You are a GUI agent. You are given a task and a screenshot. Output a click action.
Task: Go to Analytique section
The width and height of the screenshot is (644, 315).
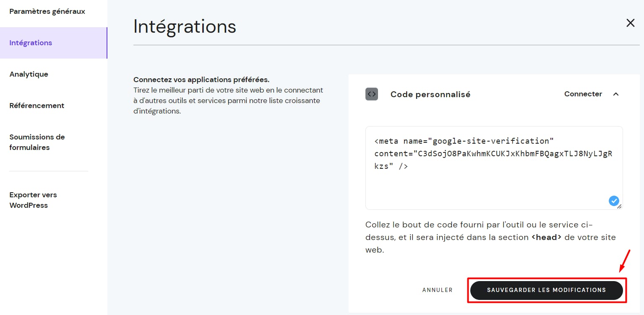click(x=29, y=74)
